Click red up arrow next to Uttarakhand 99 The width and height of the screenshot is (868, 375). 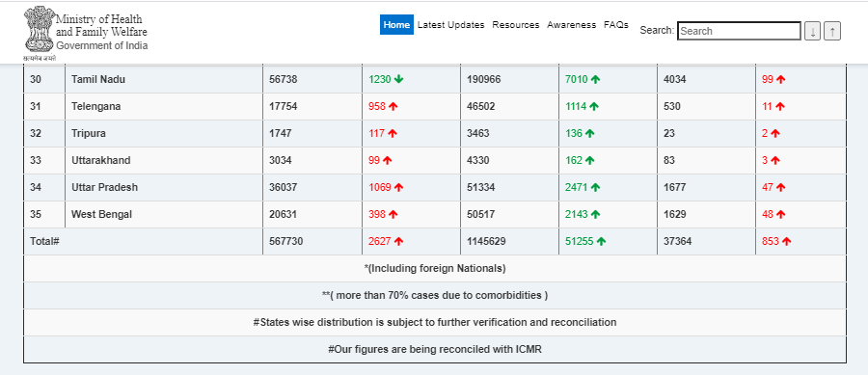coord(387,160)
